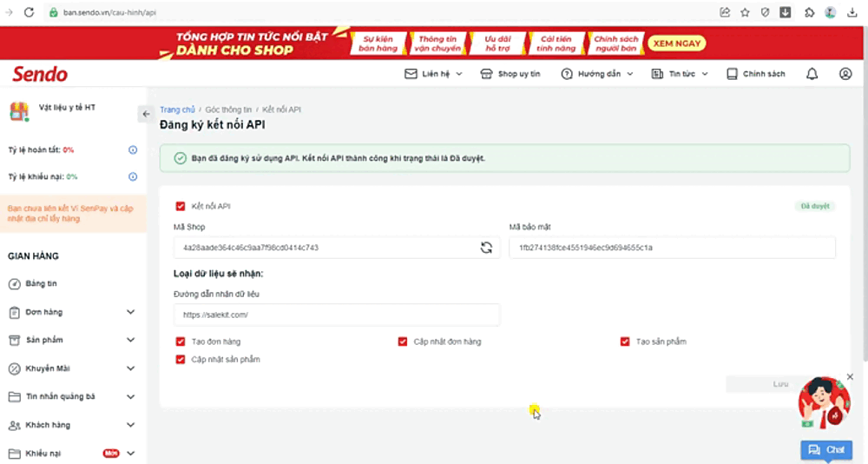Viewport: 868px width, 464px height.
Task: Open the notification bell
Action: point(812,74)
